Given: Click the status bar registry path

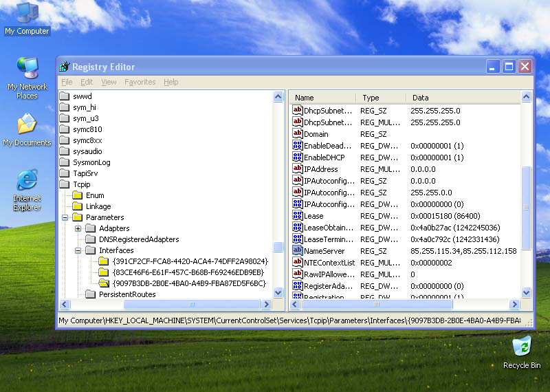Looking at the screenshot, I should coord(289,320).
